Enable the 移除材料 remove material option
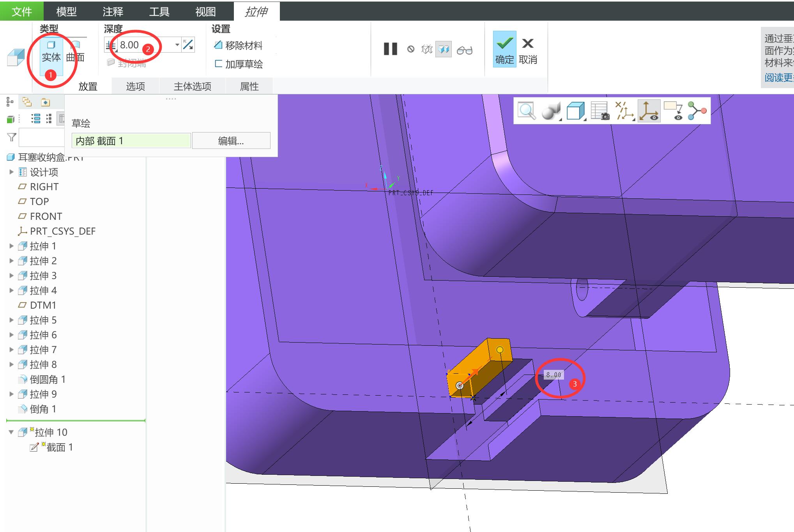The width and height of the screenshot is (794, 532). click(239, 45)
